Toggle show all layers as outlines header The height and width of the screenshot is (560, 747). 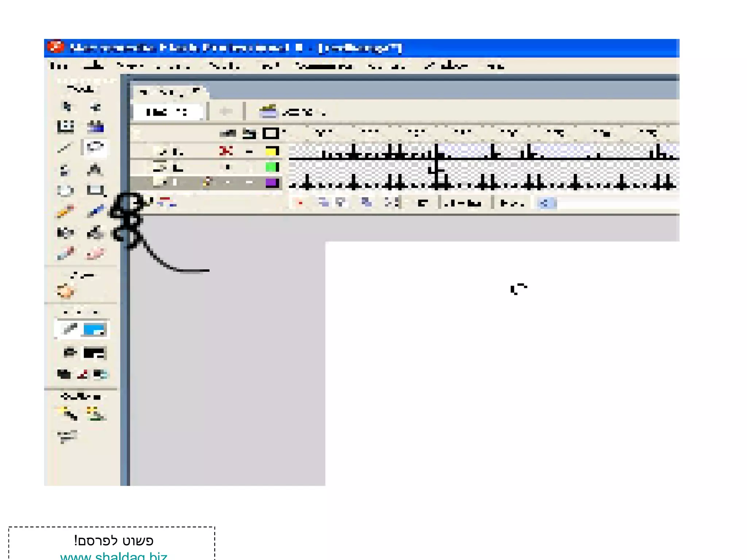click(x=271, y=133)
